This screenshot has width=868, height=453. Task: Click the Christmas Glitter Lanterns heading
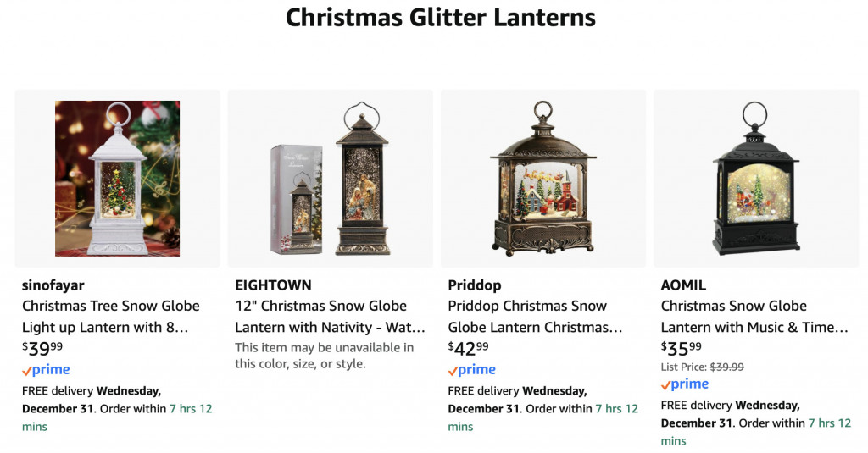[x=440, y=17]
